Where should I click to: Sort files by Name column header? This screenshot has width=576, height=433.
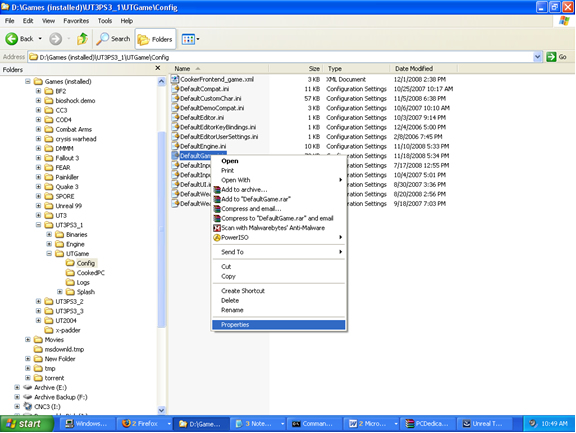[x=219, y=69]
